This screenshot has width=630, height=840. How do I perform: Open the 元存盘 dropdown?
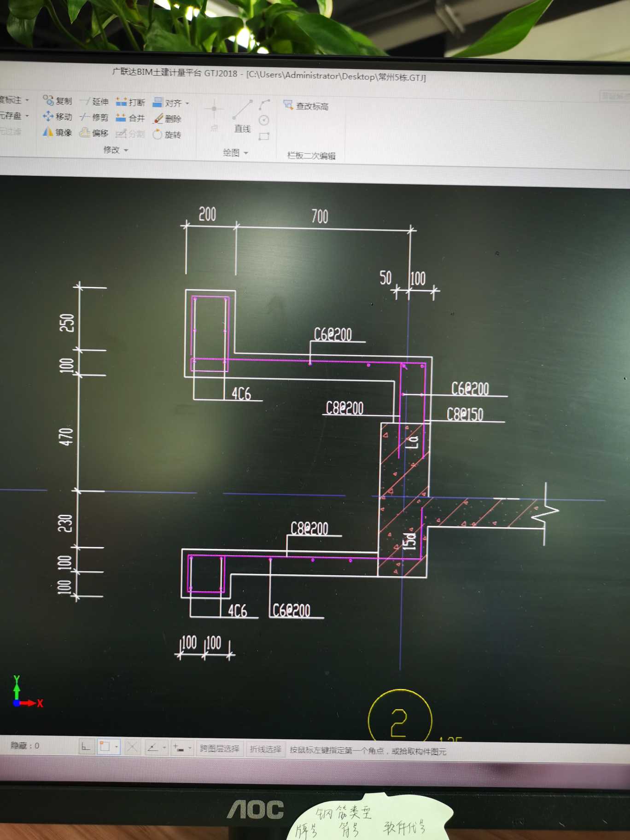27,116
